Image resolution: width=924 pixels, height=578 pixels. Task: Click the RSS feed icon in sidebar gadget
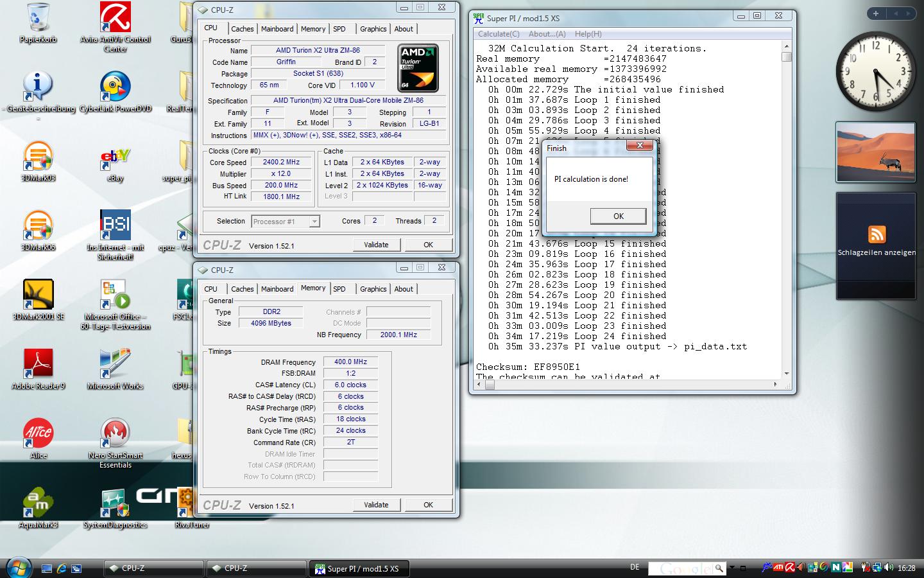(877, 234)
